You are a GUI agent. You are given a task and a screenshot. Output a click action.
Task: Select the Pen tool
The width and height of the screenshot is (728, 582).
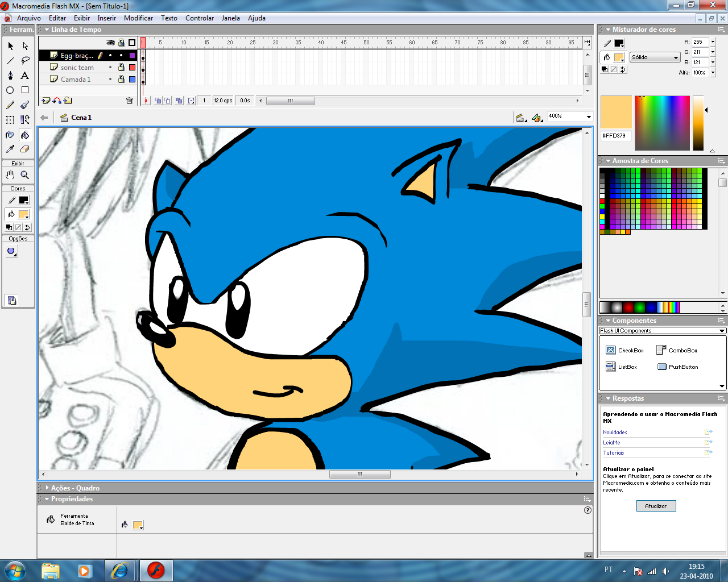10,76
